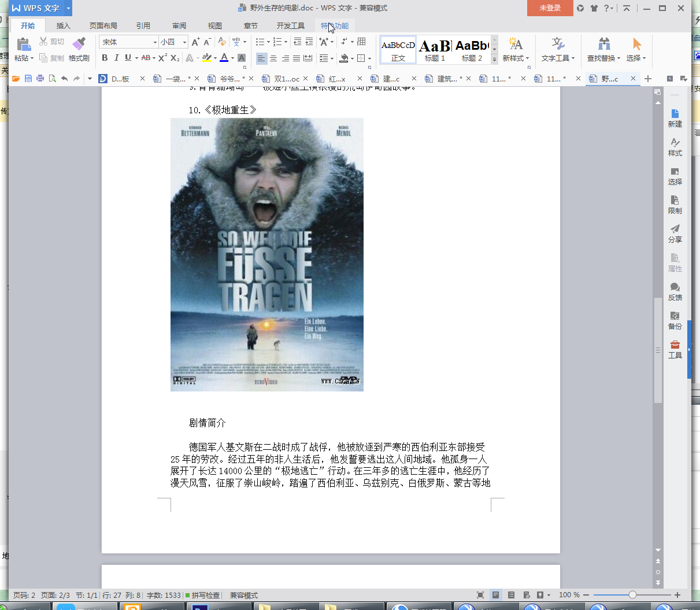Switch to the 审阅 ribbon tab

click(x=179, y=25)
